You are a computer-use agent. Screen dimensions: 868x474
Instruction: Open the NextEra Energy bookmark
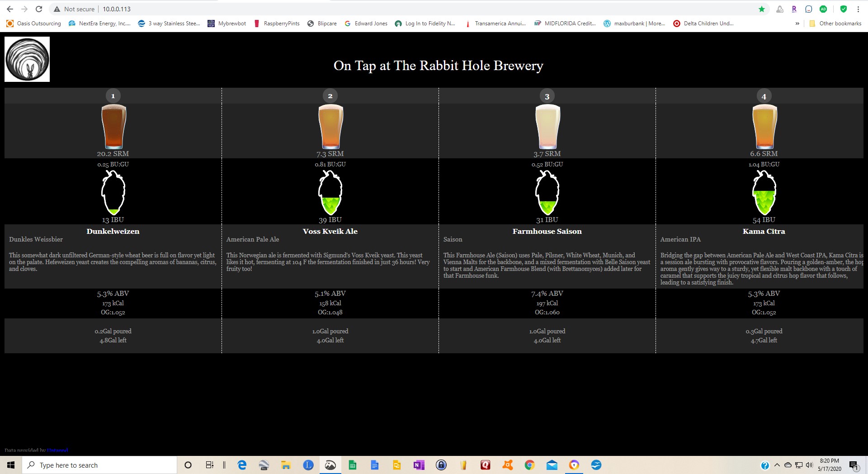pos(99,24)
